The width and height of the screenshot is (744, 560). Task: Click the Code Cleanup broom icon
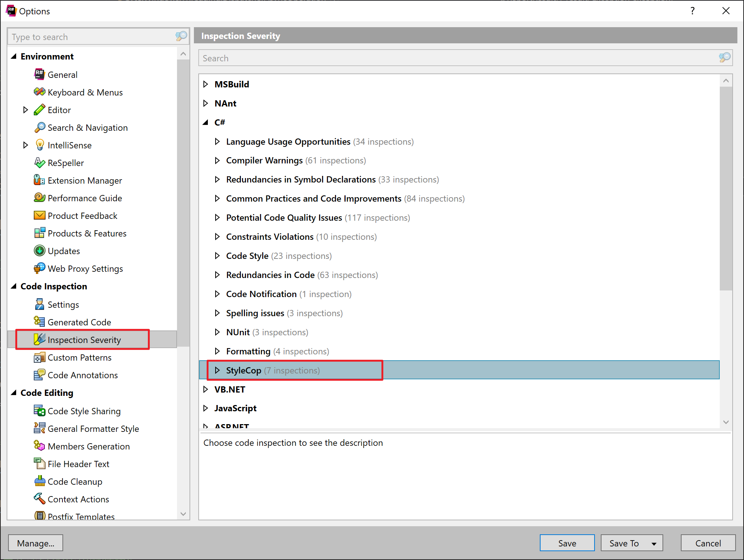click(39, 481)
